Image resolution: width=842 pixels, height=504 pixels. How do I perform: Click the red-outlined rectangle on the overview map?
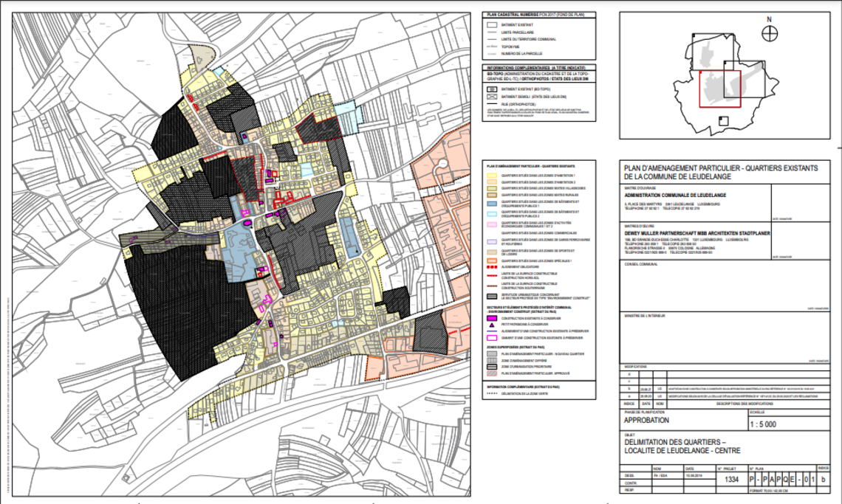click(x=719, y=89)
